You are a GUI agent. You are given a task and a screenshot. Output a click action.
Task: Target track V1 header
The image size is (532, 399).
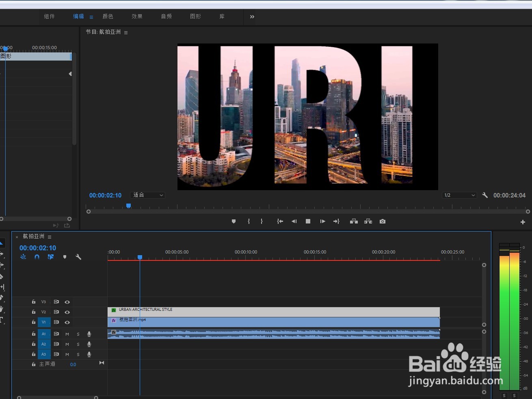44,322
